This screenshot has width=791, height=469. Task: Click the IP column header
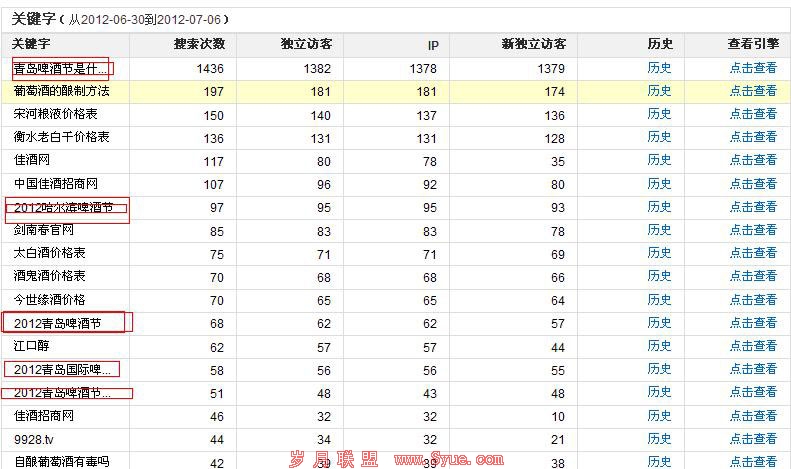pos(433,45)
